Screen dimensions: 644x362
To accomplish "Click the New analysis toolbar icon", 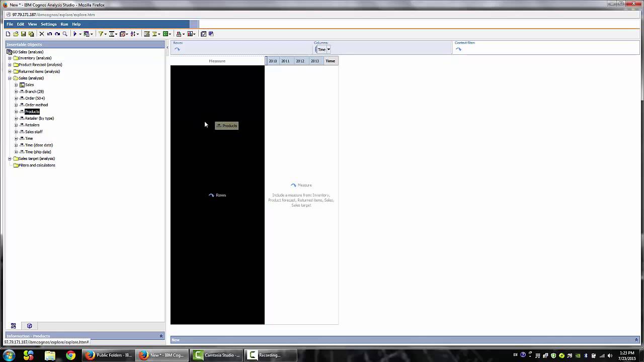I will pos(8,34).
